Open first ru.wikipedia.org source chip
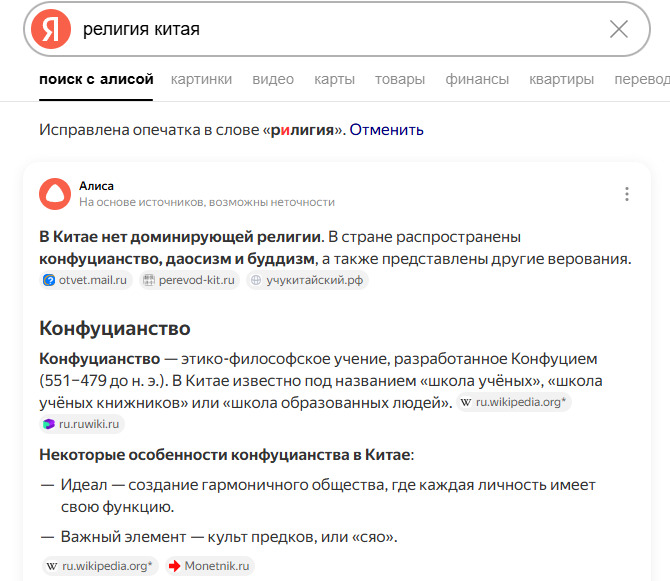 [515, 402]
